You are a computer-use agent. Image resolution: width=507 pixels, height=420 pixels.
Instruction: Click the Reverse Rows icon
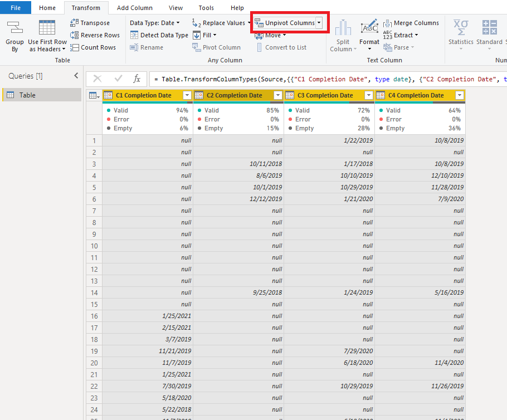(x=74, y=35)
